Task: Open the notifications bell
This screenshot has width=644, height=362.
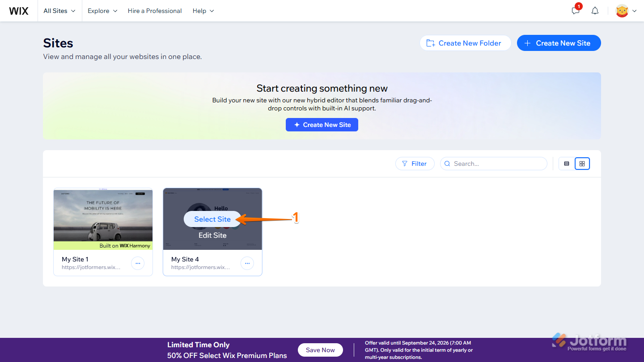Action: [595, 11]
